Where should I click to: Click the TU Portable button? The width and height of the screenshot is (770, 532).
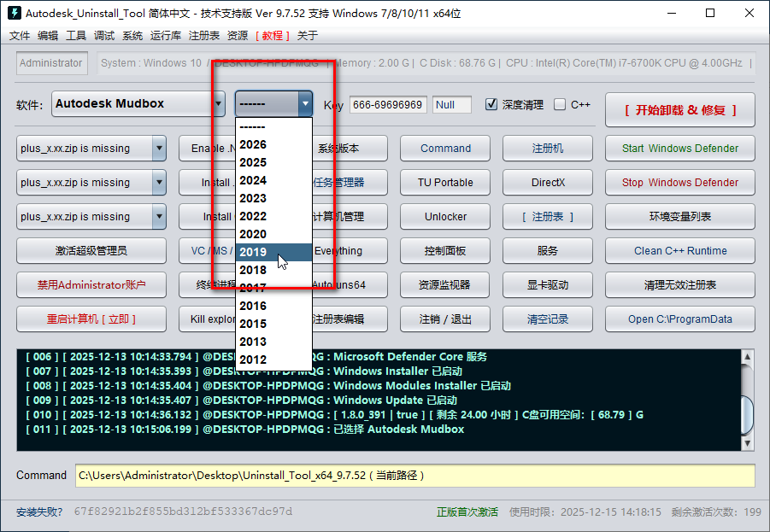coord(445,183)
